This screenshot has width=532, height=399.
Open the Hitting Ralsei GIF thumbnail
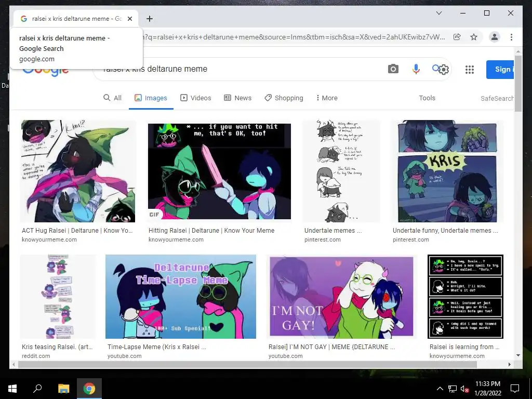(219, 171)
